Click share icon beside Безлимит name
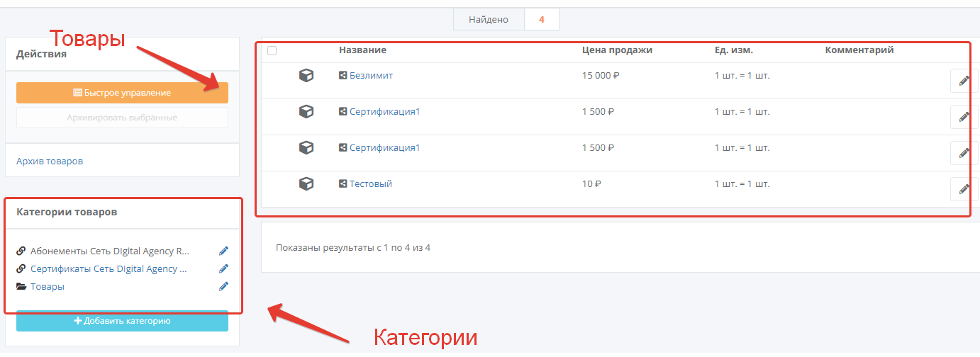Image resolution: width=980 pixels, height=357 pixels. pyautogui.click(x=343, y=75)
